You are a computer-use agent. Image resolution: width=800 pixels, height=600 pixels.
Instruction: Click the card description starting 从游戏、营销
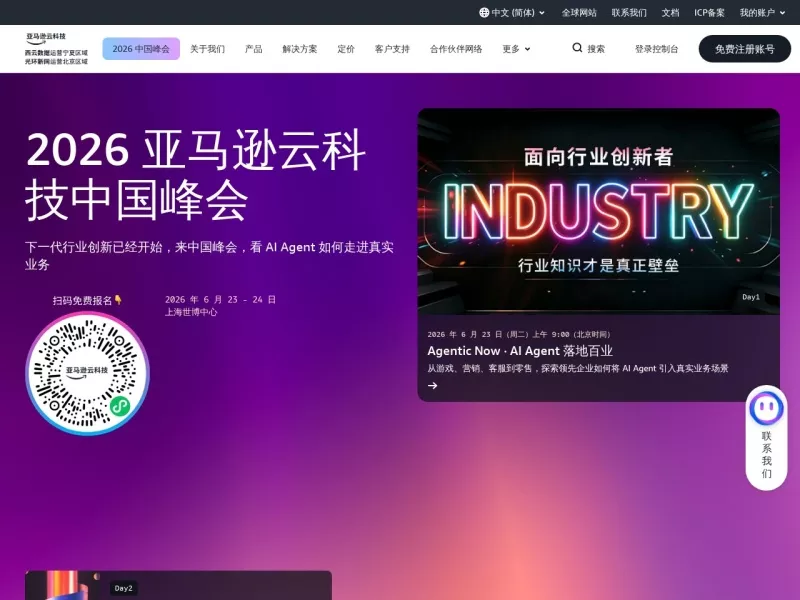click(x=578, y=368)
